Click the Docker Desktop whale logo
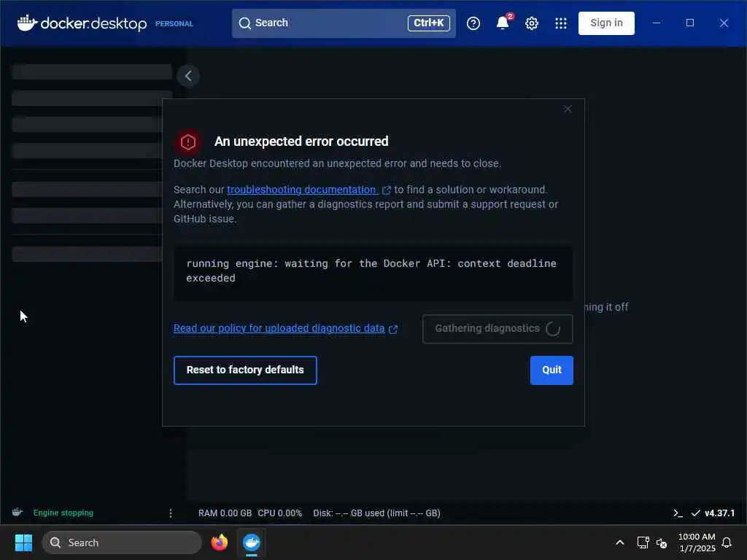Image resolution: width=747 pixels, height=560 pixels. (x=27, y=23)
